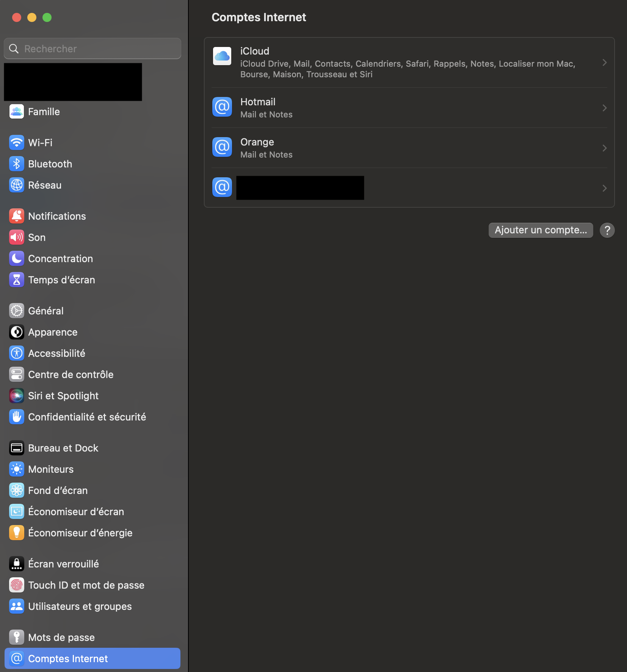
Task: Open the Accessibilité icon
Action: click(17, 353)
